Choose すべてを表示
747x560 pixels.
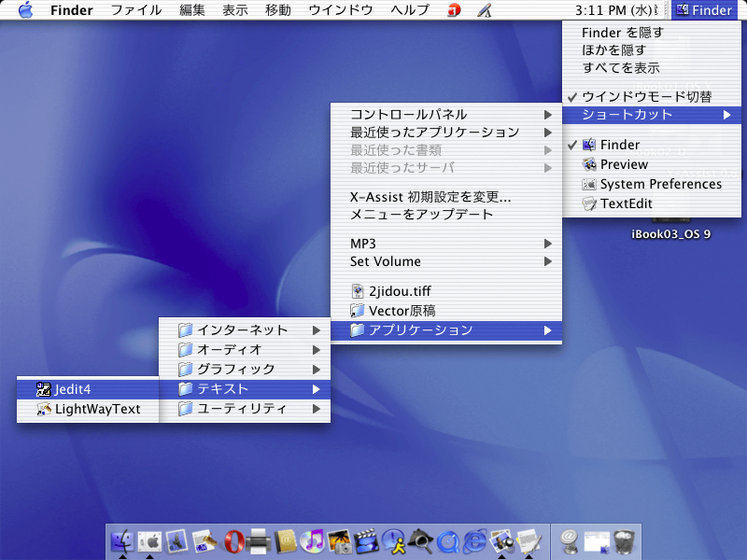pyautogui.click(x=652, y=68)
